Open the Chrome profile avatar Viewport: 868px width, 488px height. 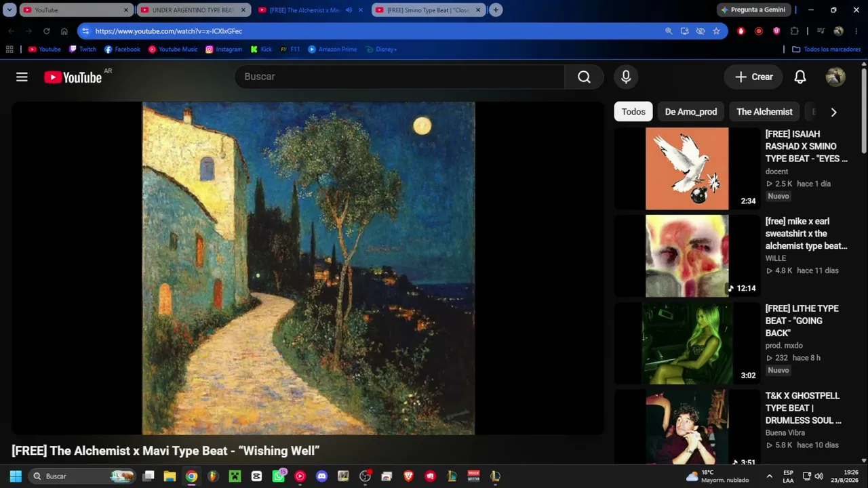[838, 31]
